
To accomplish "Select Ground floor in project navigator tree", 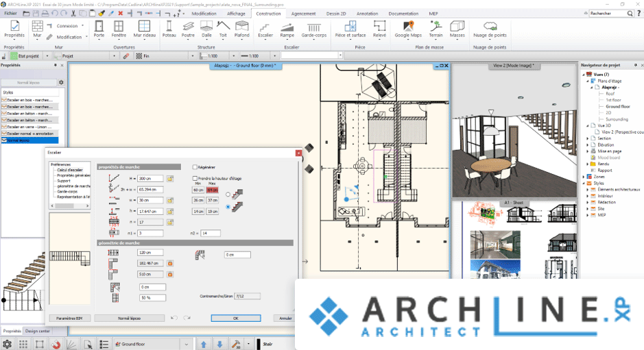I will [x=618, y=106].
